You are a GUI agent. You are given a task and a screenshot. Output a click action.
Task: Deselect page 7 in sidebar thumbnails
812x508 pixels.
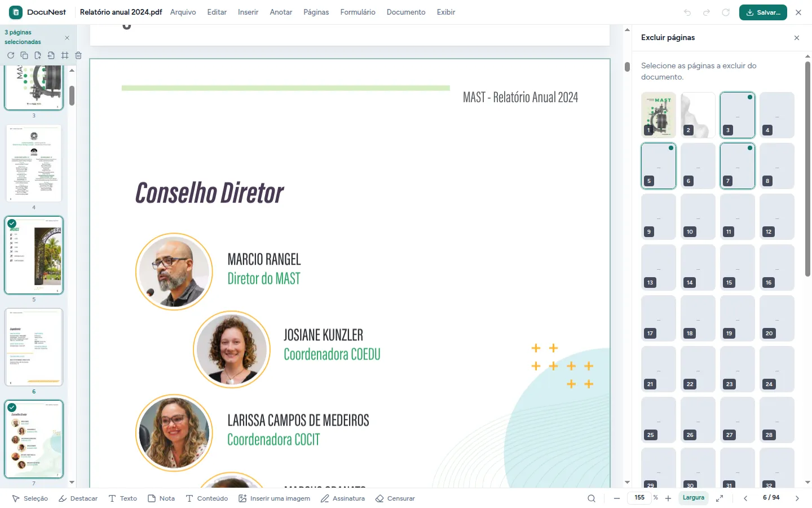point(34,439)
